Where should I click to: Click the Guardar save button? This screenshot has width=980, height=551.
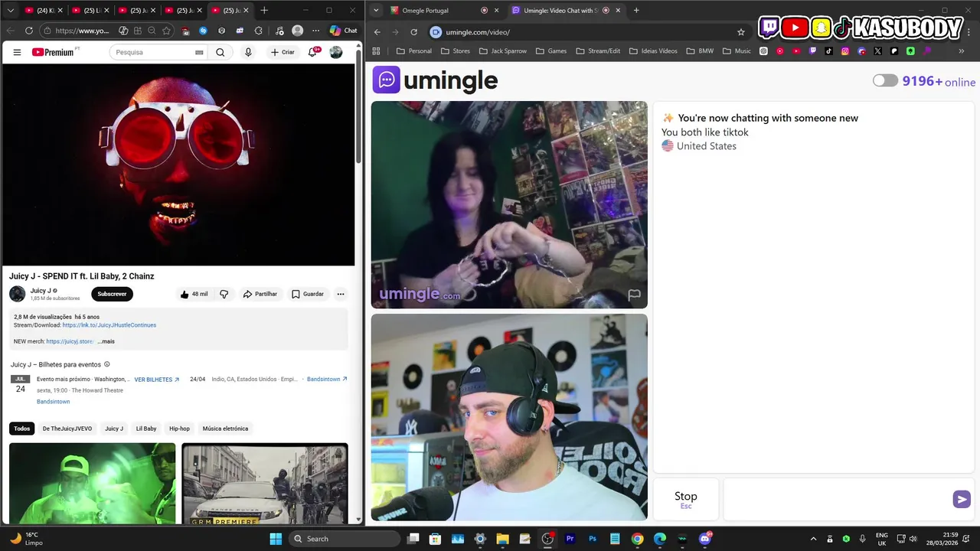[308, 294]
